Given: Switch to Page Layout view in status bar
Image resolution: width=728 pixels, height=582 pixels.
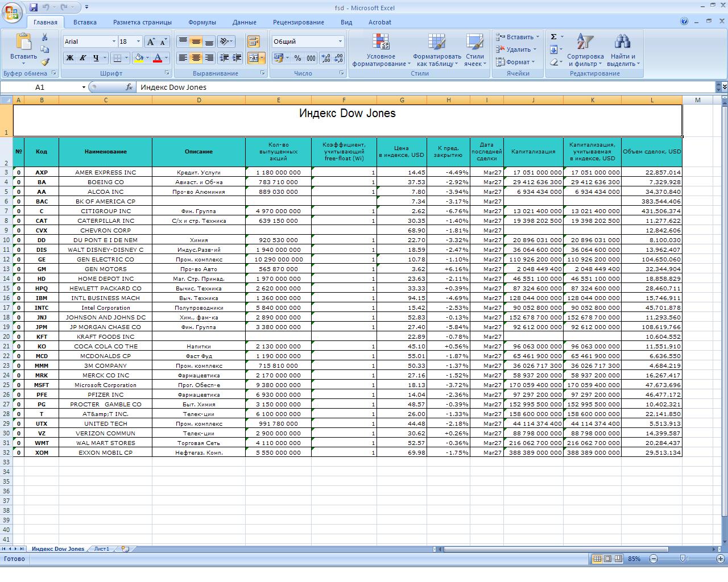Looking at the screenshot, I should tap(607, 559).
